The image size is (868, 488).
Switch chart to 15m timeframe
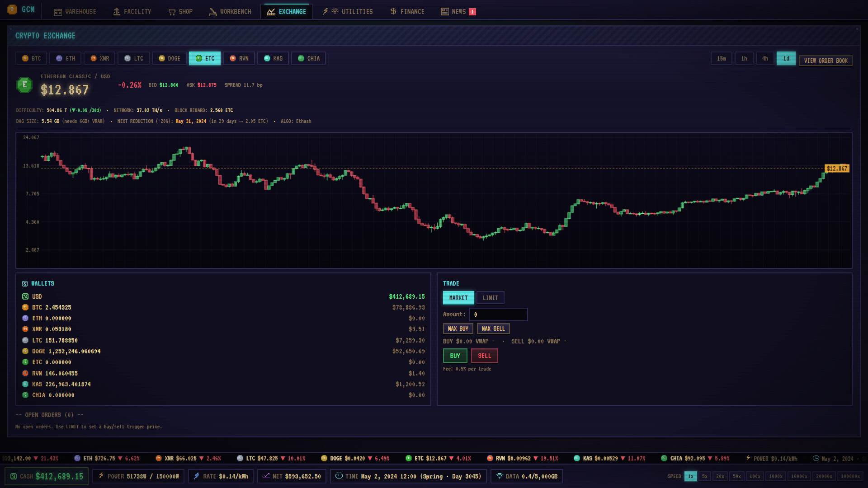point(722,59)
